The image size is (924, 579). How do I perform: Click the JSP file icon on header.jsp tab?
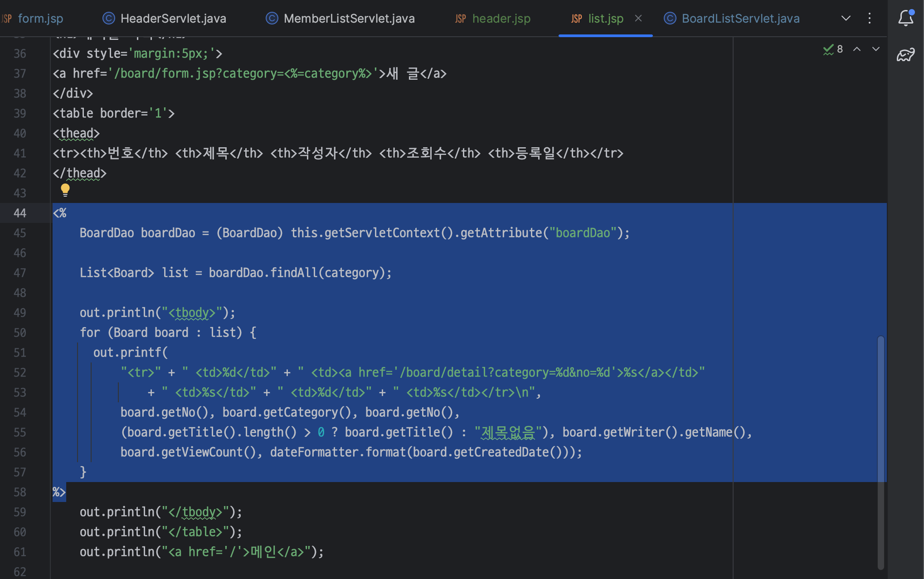[460, 19]
